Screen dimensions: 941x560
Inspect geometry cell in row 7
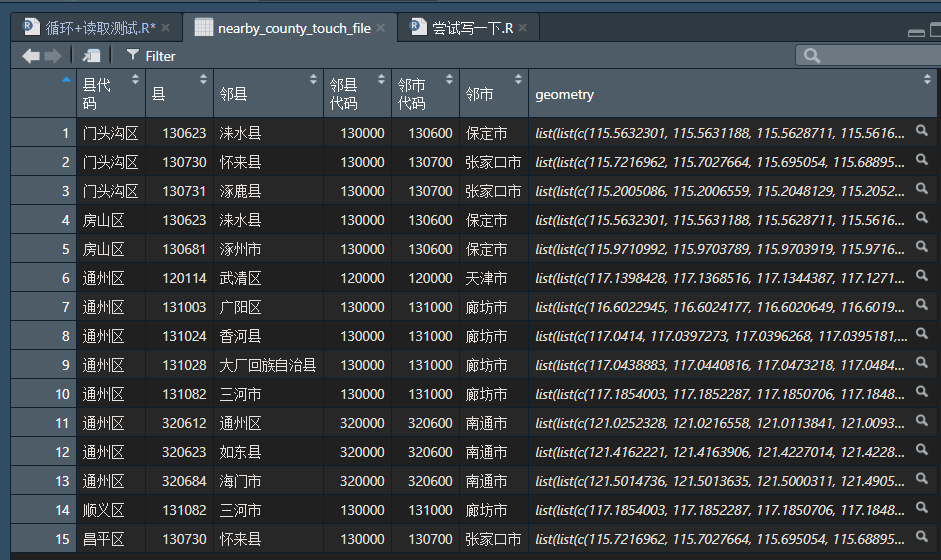922,304
